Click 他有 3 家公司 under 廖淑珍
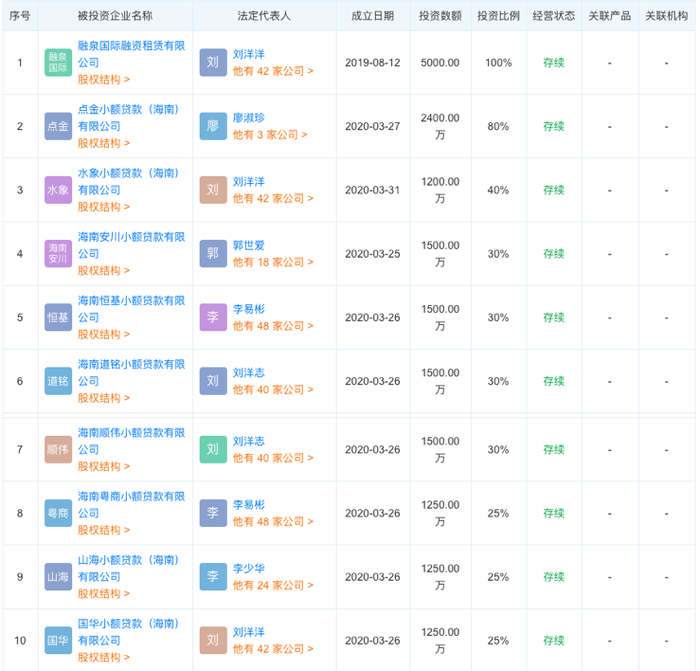This screenshot has height=671, width=700. click(x=270, y=135)
